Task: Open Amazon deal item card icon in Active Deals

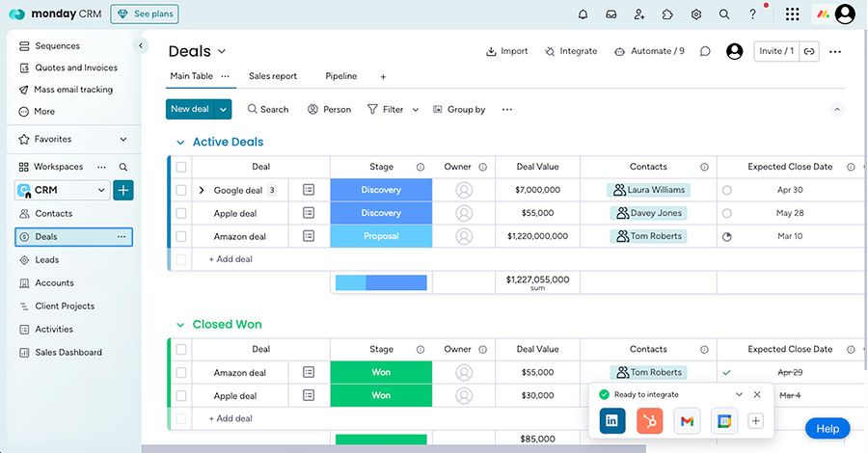Action: [309, 236]
